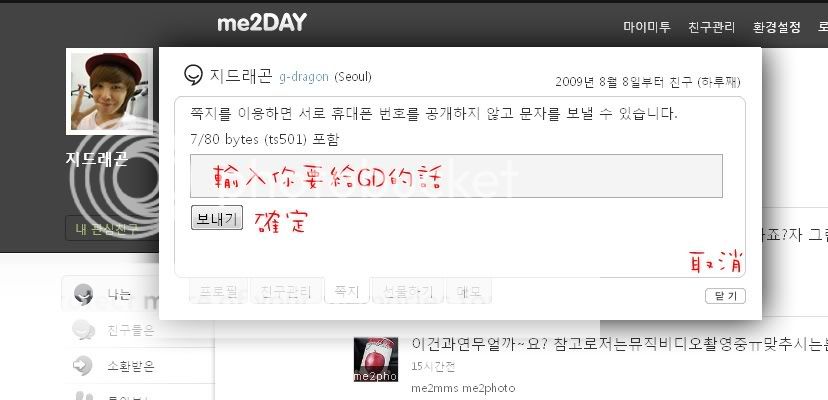The image size is (828, 400).
Task: Switch to the 친구관리 tab in popup
Action: 286,291
